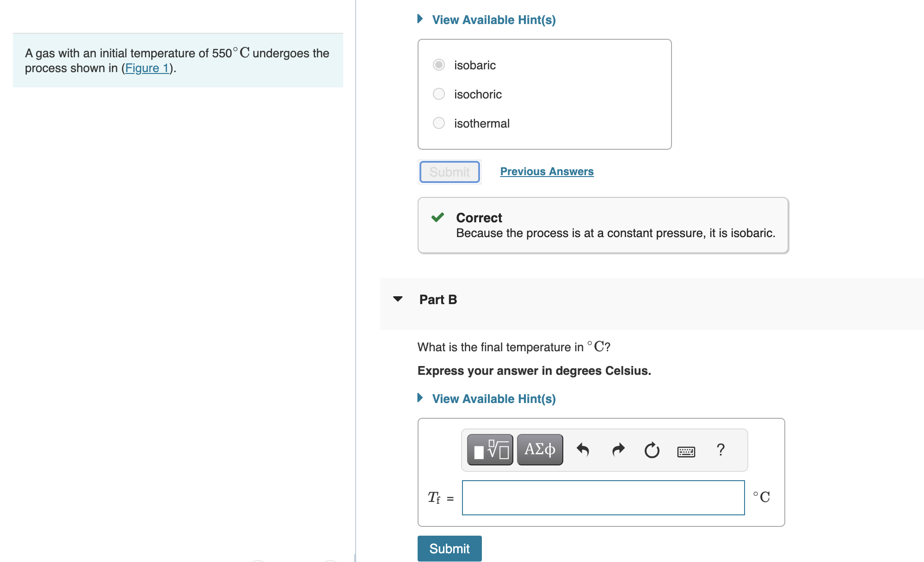Expand hints with the arrow before View Available Hint(s)
This screenshot has width=924, height=562.
tap(420, 19)
